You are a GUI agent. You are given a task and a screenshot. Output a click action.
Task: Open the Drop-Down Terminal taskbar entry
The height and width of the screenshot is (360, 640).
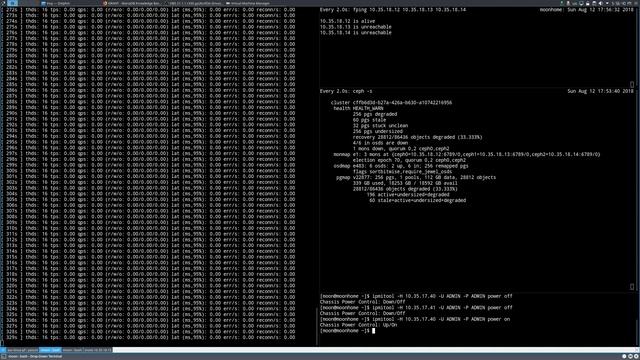click(32, 356)
